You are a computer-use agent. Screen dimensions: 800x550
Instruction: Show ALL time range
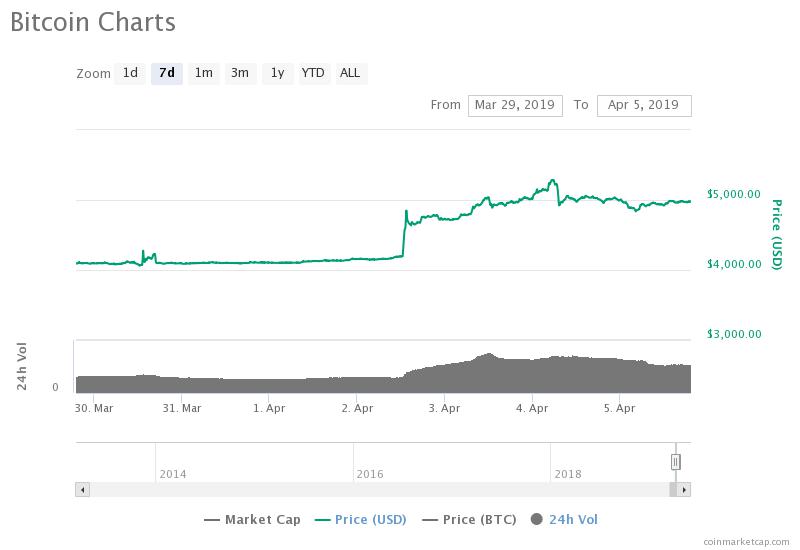(x=350, y=73)
